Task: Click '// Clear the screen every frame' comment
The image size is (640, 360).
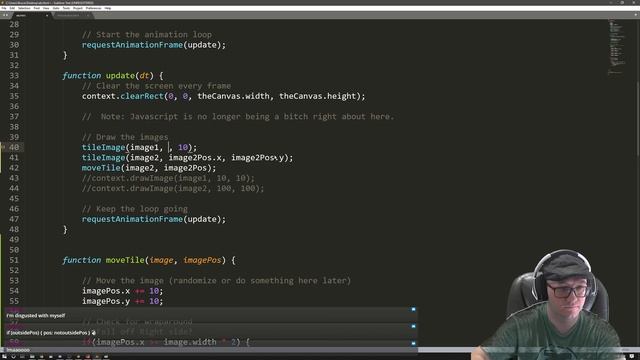Action: 156,86
